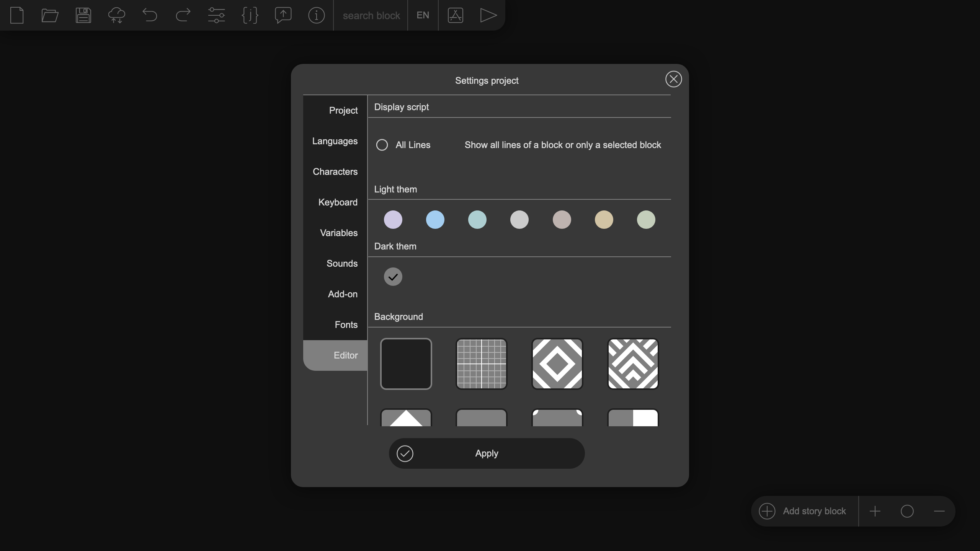Viewport: 980px width, 551px height.
Task: Open the JSON braces icon
Action: pos(250,15)
